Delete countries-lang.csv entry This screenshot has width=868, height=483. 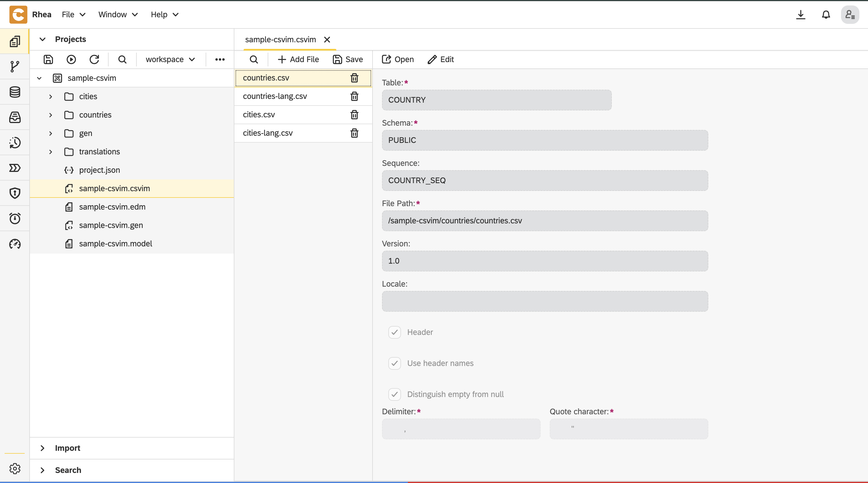tap(354, 96)
